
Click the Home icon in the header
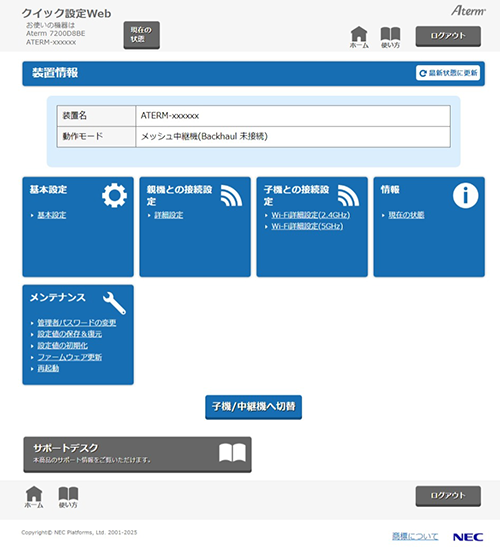(x=359, y=37)
